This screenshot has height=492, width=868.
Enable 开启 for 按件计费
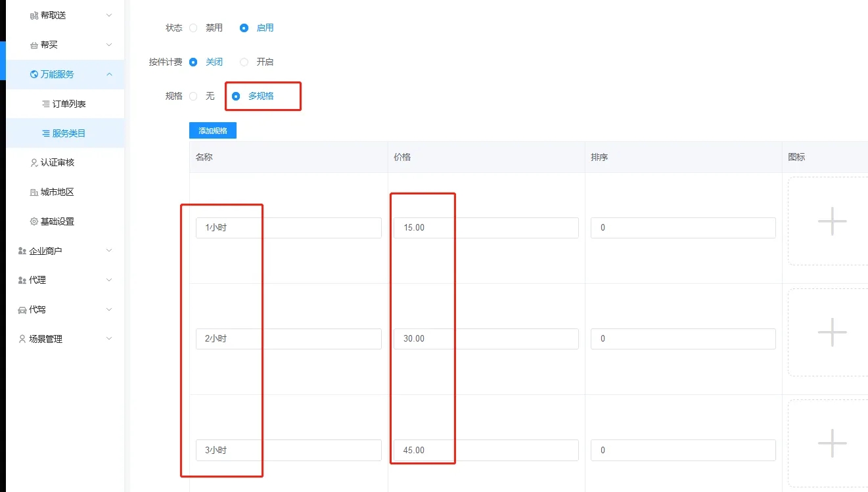tap(244, 62)
